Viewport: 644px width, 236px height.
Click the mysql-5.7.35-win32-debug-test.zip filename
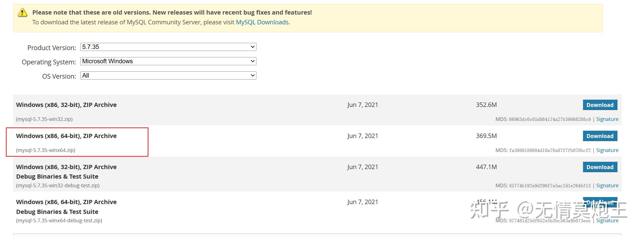pos(58,186)
